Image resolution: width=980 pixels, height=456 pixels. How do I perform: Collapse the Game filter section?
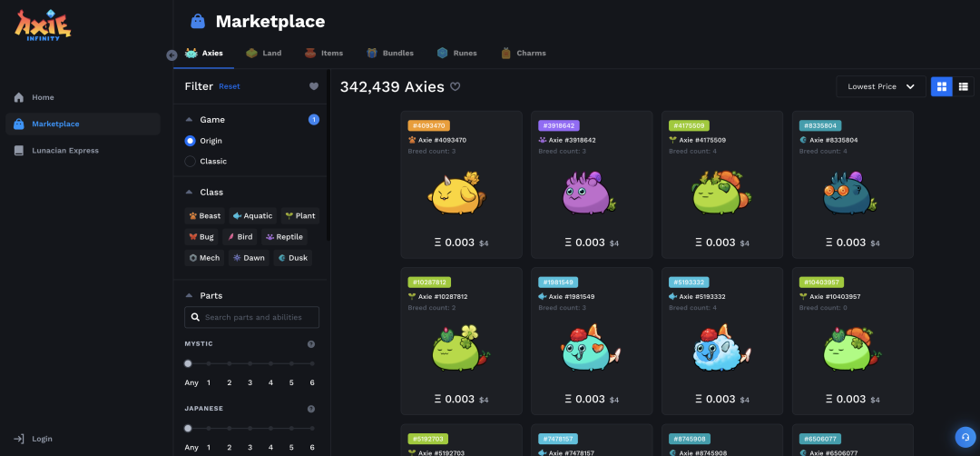coord(189,120)
